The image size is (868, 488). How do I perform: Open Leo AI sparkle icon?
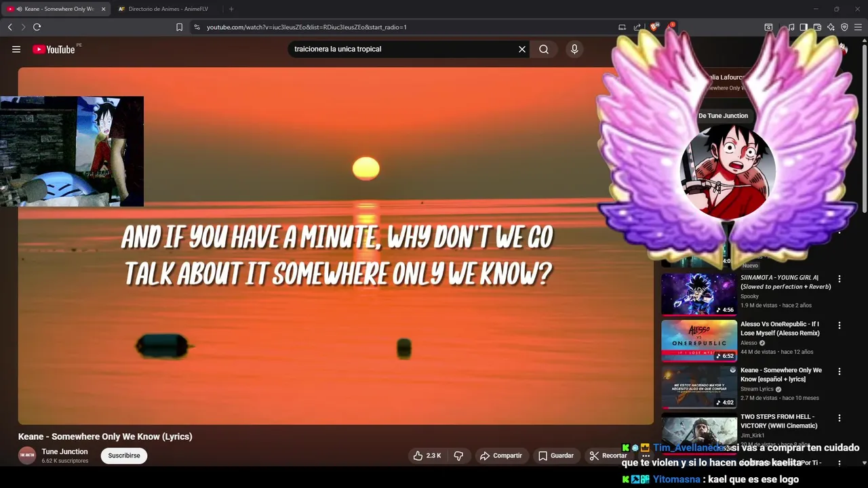(831, 27)
